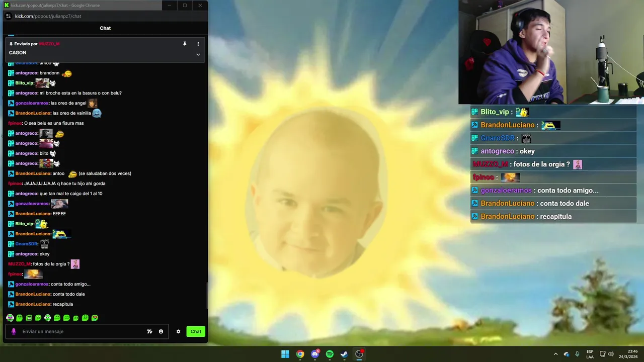Click 'recapitula' in stream overlay chat
The height and width of the screenshot is (362, 644).
[555, 217]
